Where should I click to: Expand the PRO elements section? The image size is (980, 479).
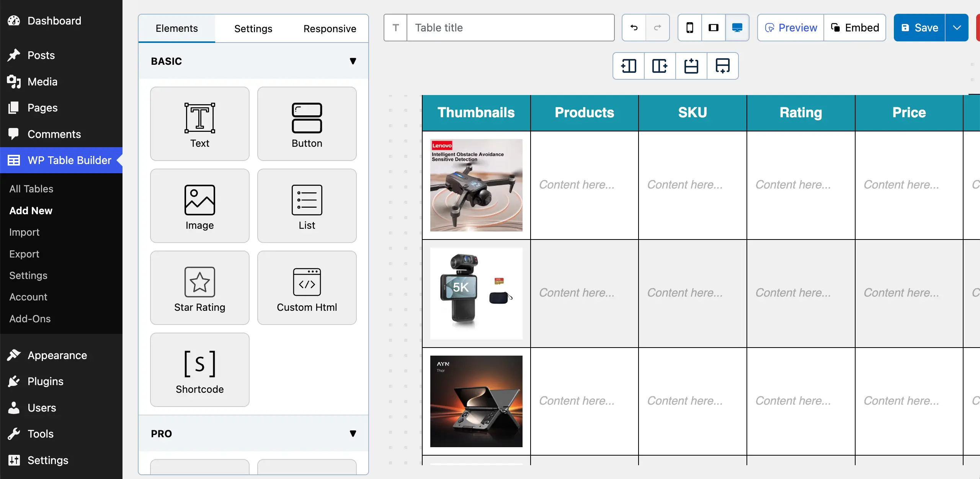pyautogui.click(x=353, y=433)
